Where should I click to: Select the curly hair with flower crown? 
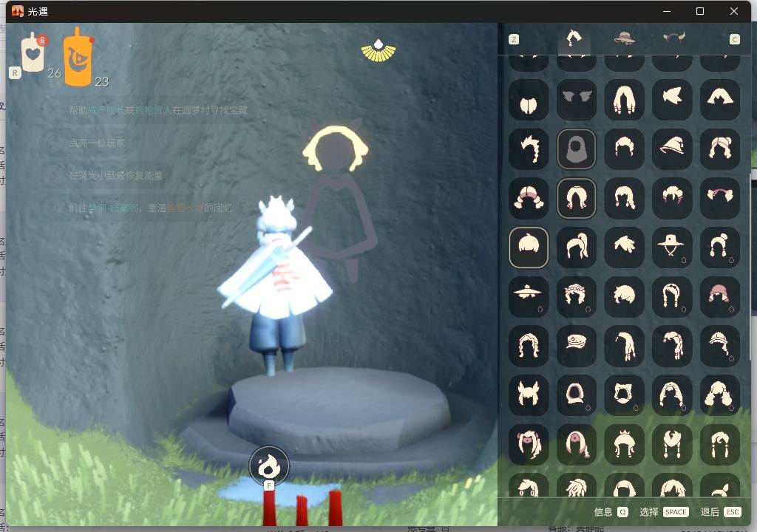coord(577,297)
